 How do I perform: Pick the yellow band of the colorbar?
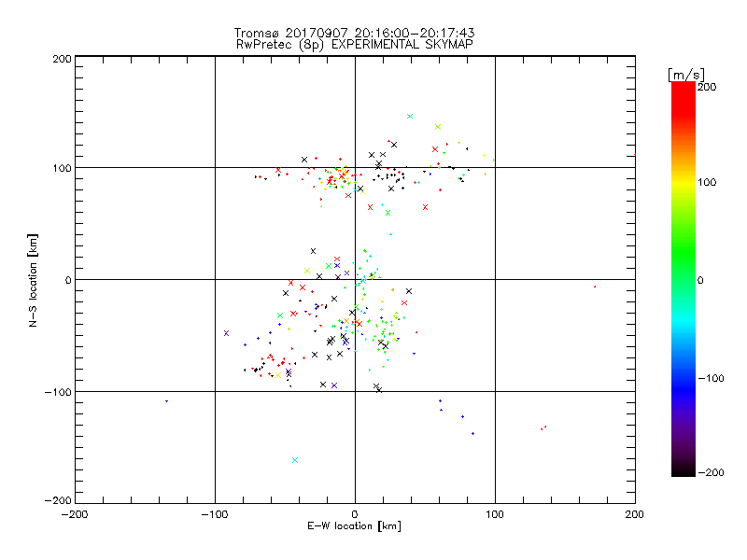point(684,183)
